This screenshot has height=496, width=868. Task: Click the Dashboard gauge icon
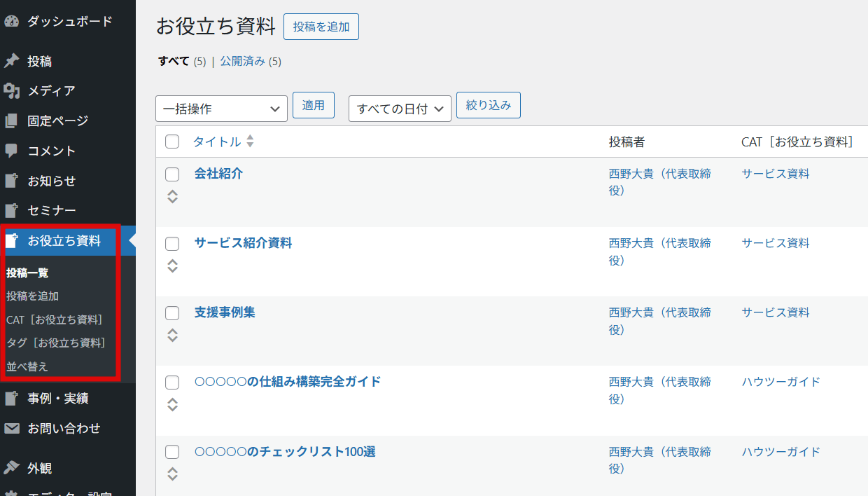[x=11, y=22]
